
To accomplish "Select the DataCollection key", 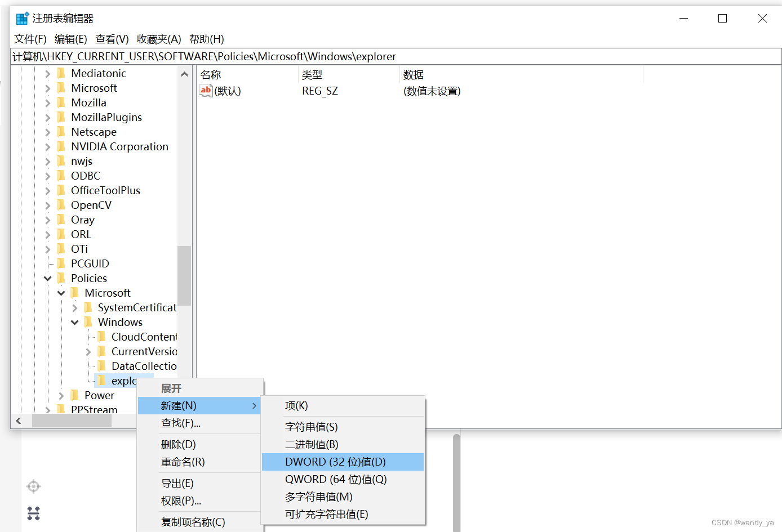I will point(144,366).
